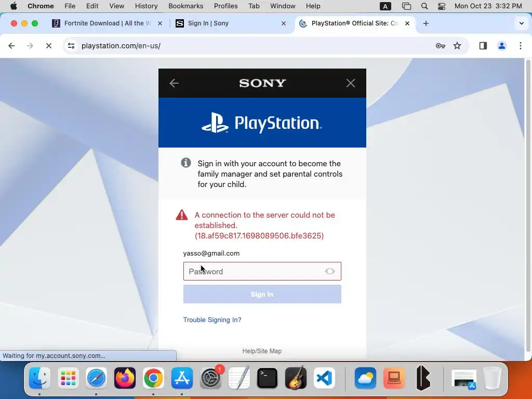Open the History menu
532x399 pixels.
146,6
